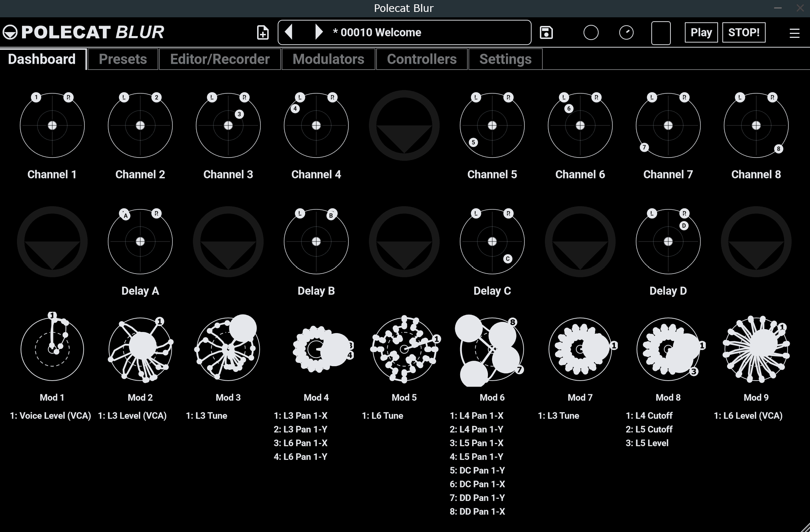Hit the STOP! button
The width and height of the screenshot is (810, 532).
(x=744, y=32)
